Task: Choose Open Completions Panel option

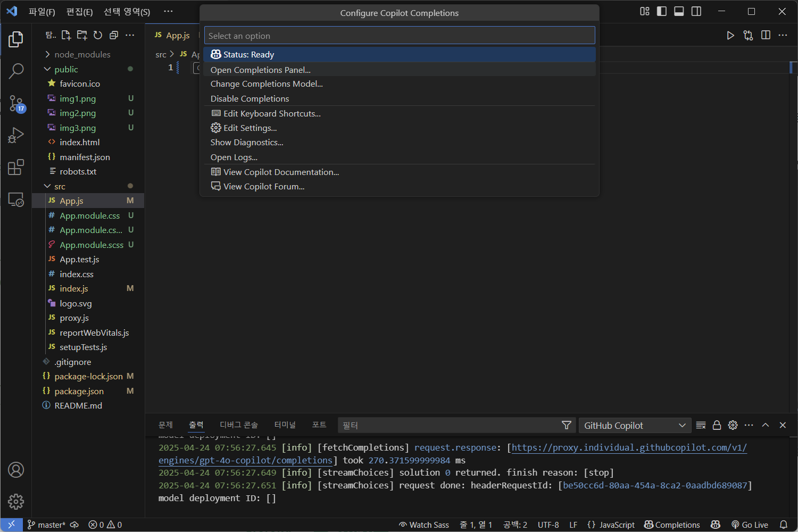Action: [400, 70]
